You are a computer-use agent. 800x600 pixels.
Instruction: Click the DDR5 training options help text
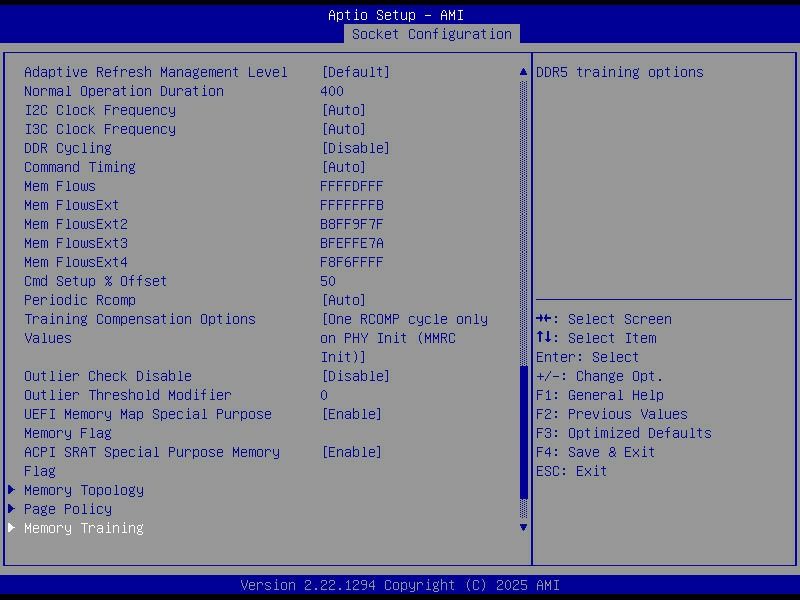coord(619,72)
